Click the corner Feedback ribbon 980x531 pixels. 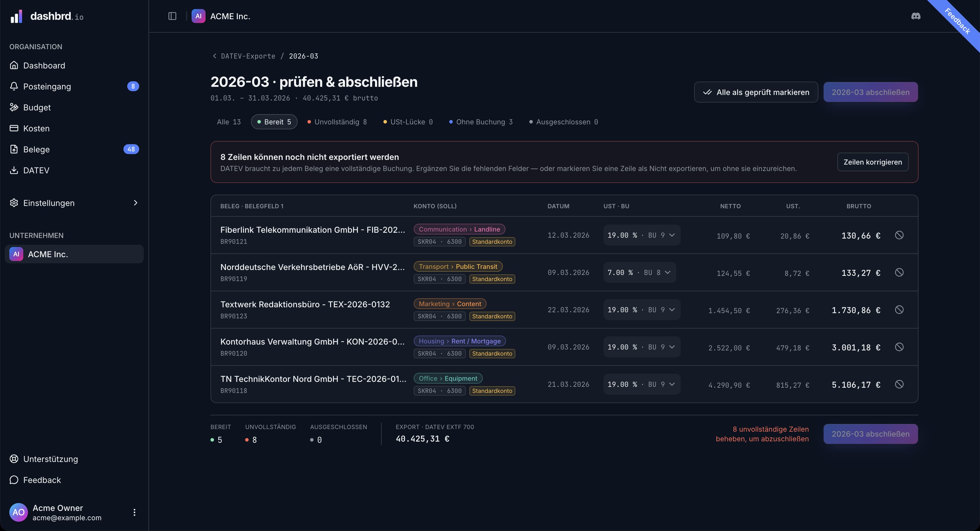[958, 22]
